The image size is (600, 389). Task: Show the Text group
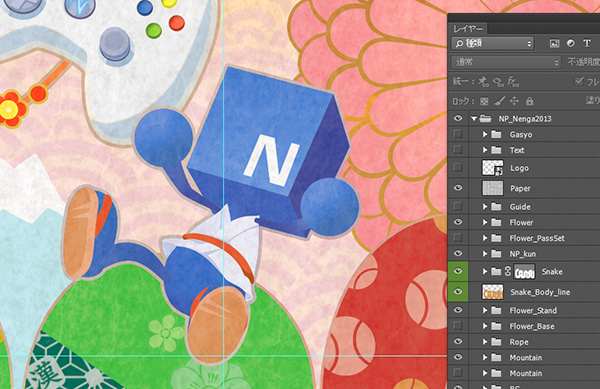(458, 150)
